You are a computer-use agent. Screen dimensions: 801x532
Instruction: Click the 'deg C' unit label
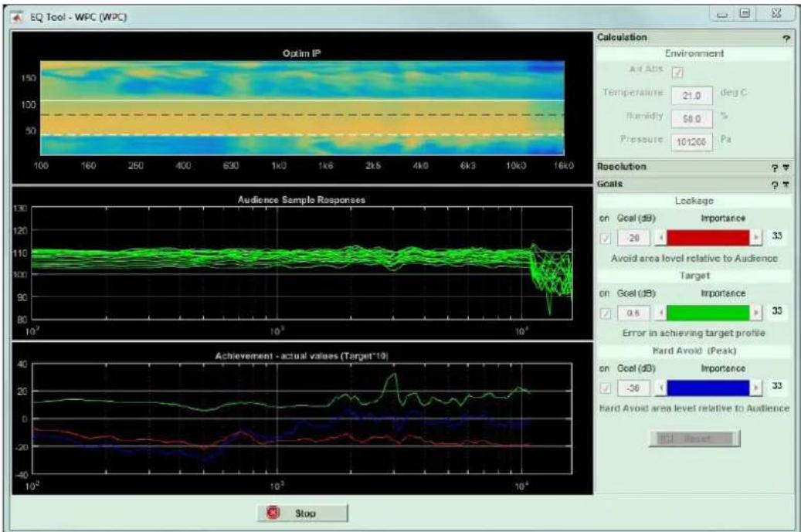point(733,93)
